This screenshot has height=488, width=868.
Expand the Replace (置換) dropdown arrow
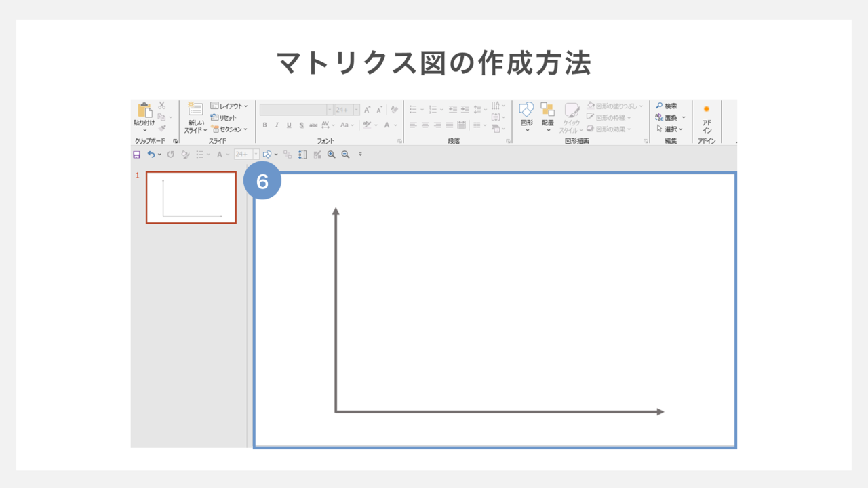point(684,117)
